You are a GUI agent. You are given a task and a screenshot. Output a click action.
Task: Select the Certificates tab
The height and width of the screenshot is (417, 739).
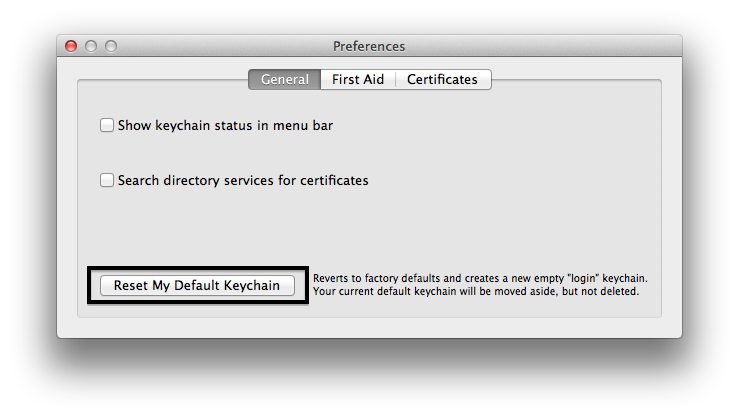(x=442, y=80)
